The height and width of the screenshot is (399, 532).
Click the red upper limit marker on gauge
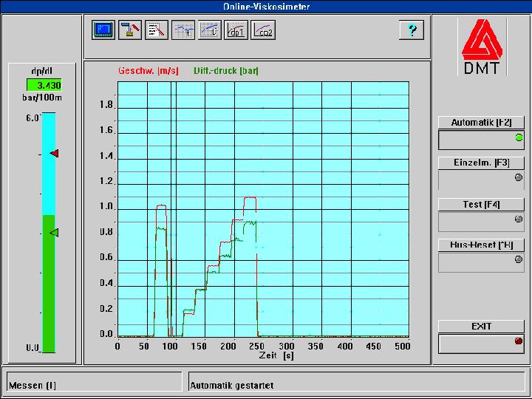(x=54, y=153)
